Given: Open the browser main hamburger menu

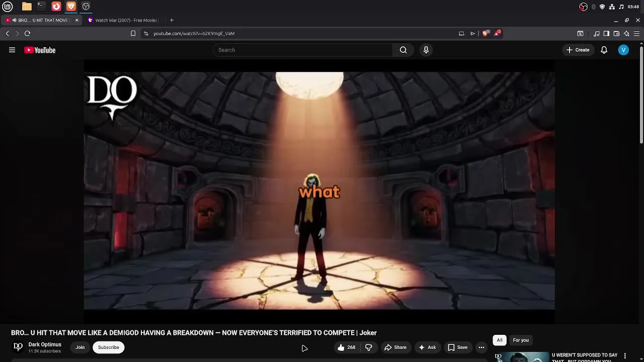Looking at the screenshot, I should coord(636,33).
